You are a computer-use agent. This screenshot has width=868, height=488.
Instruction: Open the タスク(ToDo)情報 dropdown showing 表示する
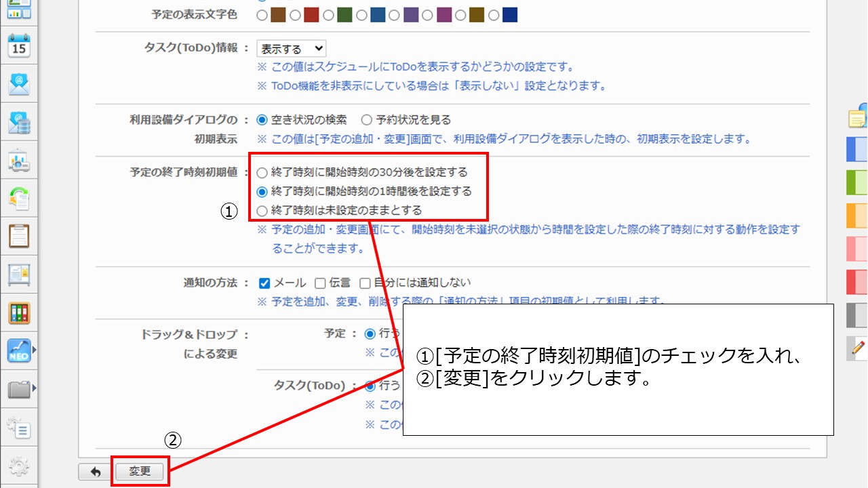point(291,49)
